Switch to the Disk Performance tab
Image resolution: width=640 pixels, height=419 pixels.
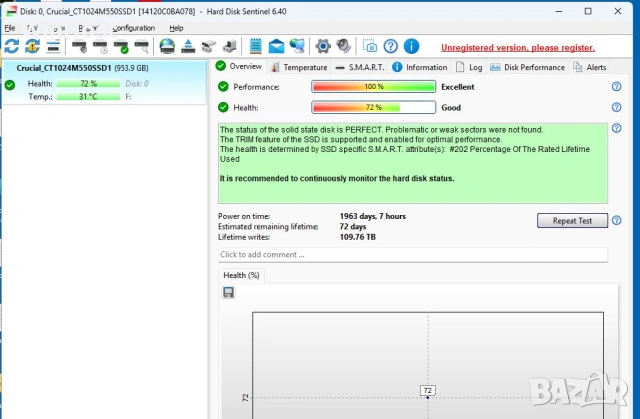click(x=527, y=67)
